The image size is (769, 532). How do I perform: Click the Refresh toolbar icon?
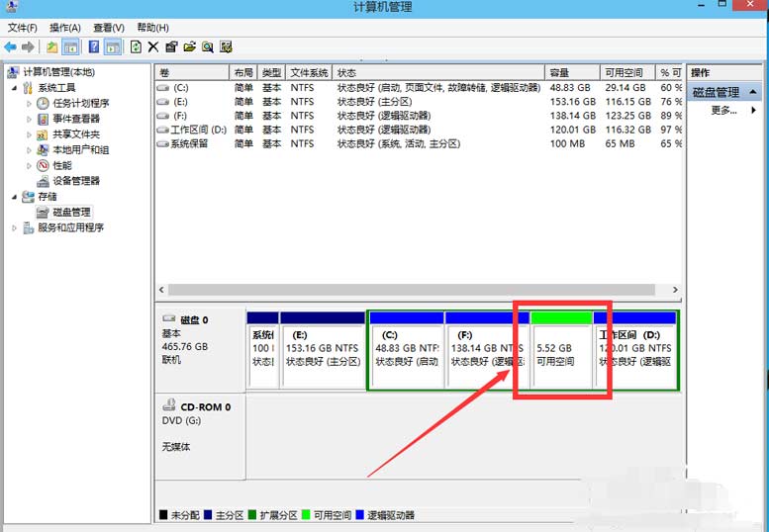point(136,46)
